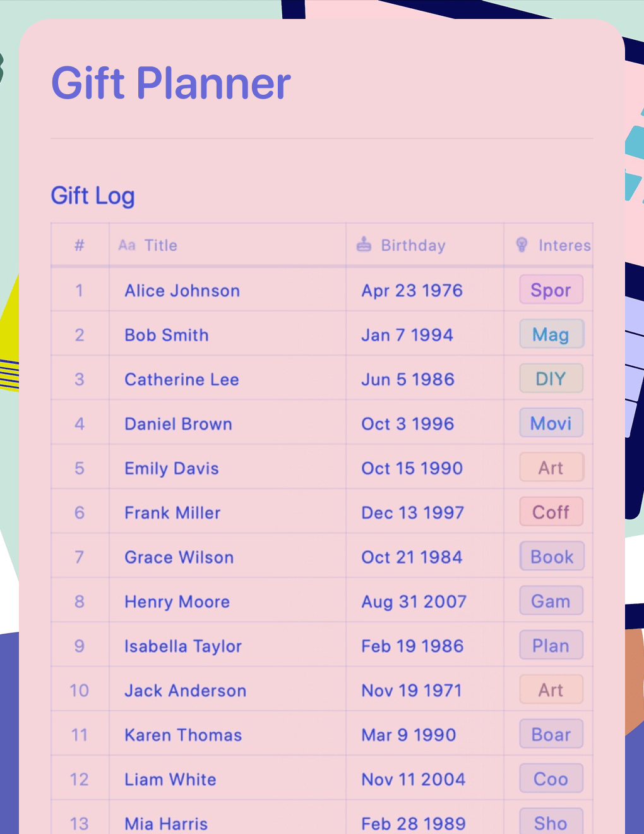The height and width of the screenshot is (834, 644).
Task: Open Bob Smith's entry
Action: point(167,335)
